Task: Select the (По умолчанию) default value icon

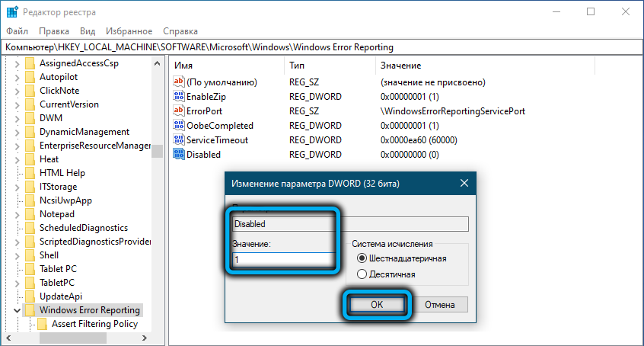Action: click(180, 82)
